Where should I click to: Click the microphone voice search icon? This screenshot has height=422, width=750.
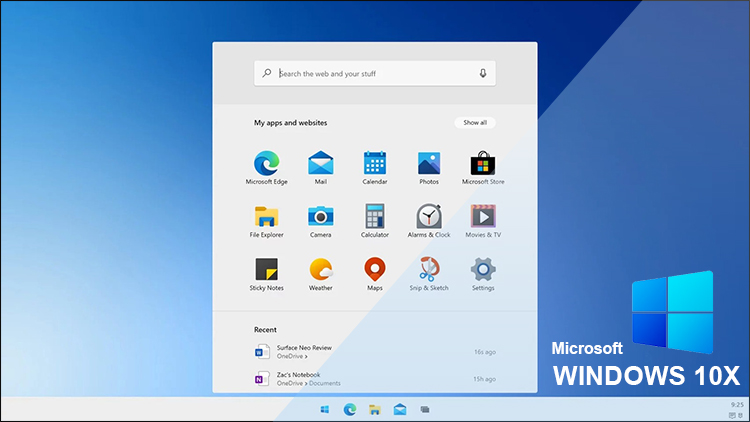[483, 73]
